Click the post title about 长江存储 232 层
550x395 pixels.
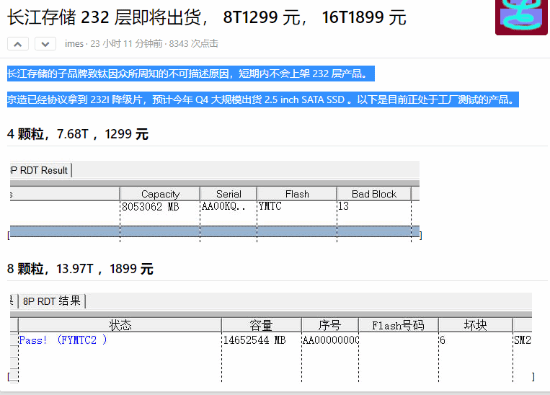[207, 17]
